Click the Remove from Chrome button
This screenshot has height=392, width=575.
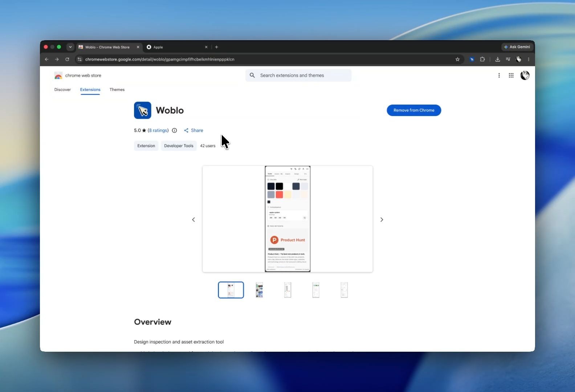click(x=414, y=110)
